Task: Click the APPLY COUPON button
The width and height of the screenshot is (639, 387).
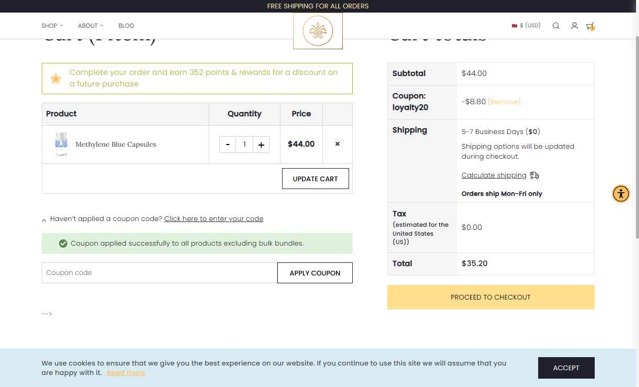Action: click(x=315, y=273)
